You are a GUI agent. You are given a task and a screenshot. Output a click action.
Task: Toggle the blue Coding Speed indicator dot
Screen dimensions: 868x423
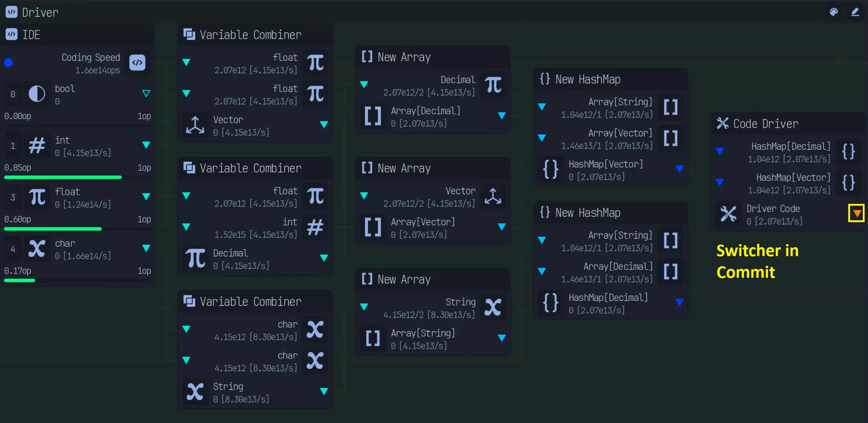[x=9, y=63]
